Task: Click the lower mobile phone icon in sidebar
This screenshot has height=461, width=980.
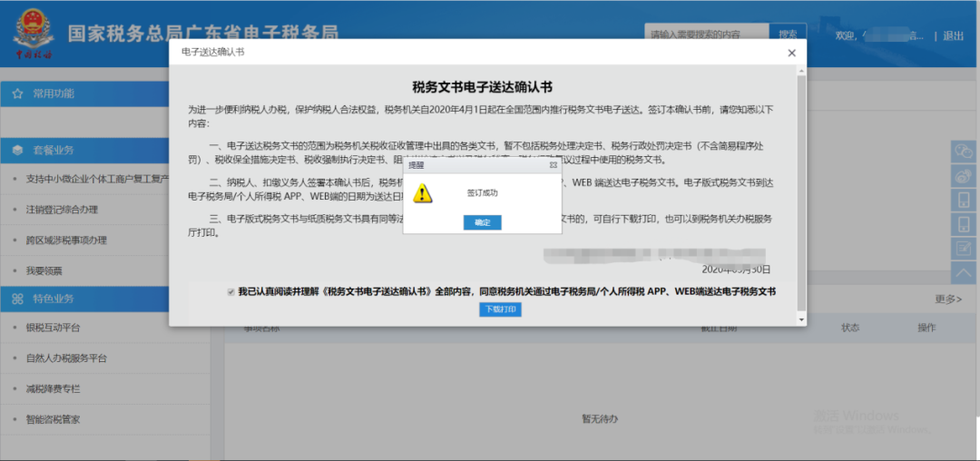Action: [x=964, y=224]
